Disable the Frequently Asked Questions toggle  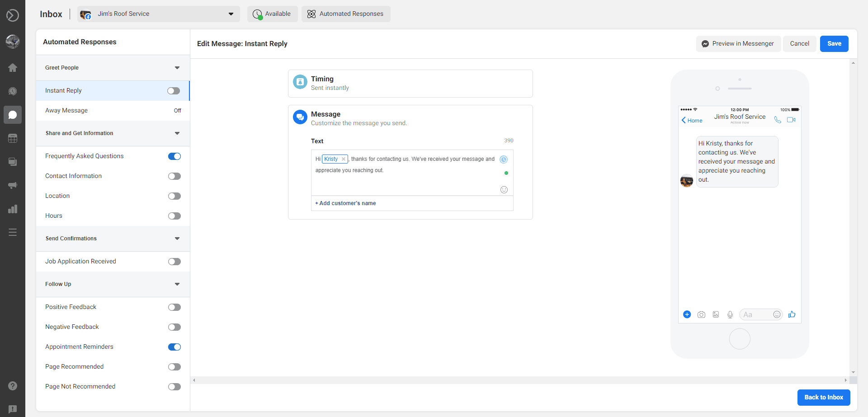[x=174, y=156]
